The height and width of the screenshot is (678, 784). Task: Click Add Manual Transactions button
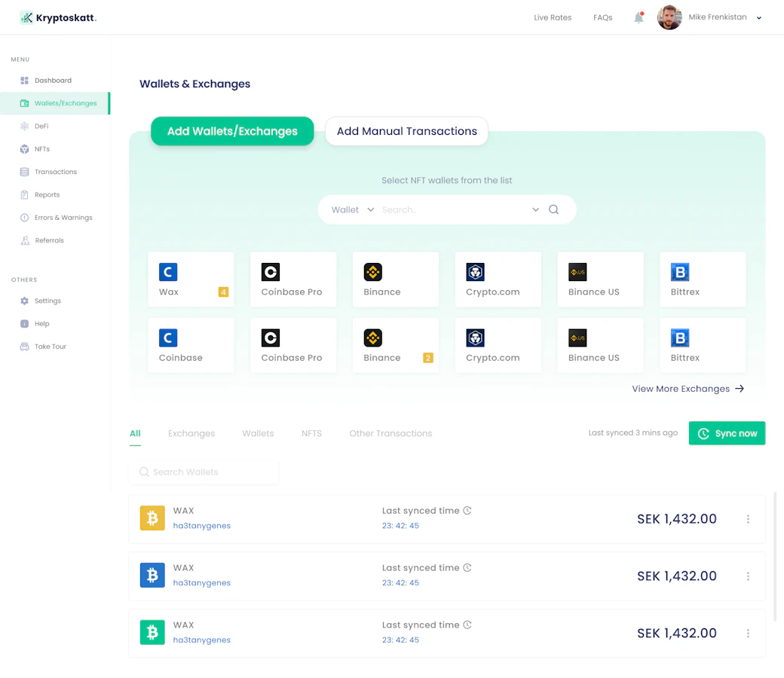[407, 131]
